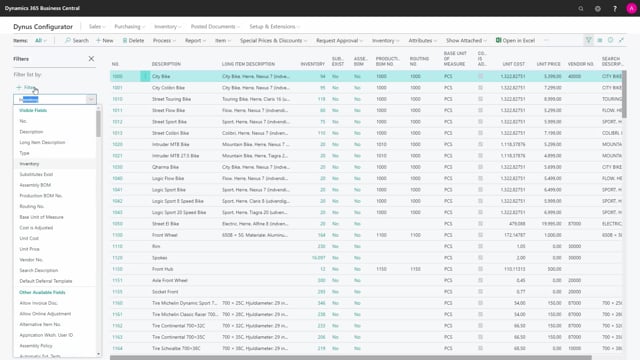The width and height of the screenshot is (640, 360).
Task: Open the Purchasing menu
Action: click(129, 27)
